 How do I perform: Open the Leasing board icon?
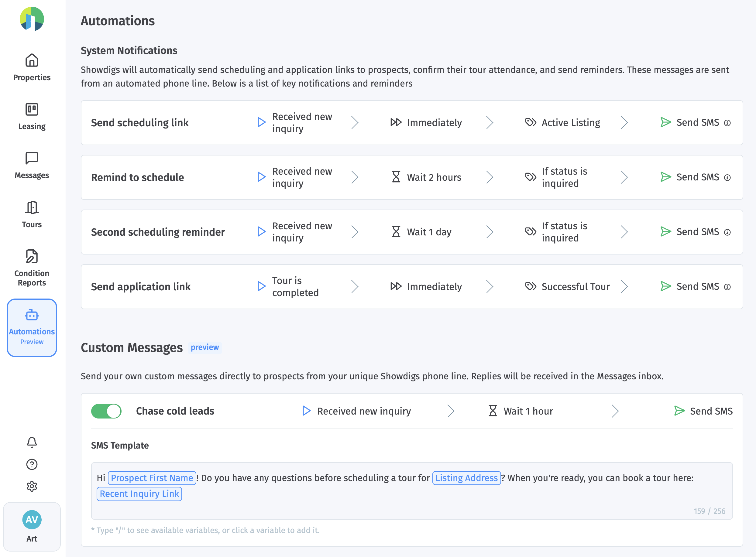(32, 110)
